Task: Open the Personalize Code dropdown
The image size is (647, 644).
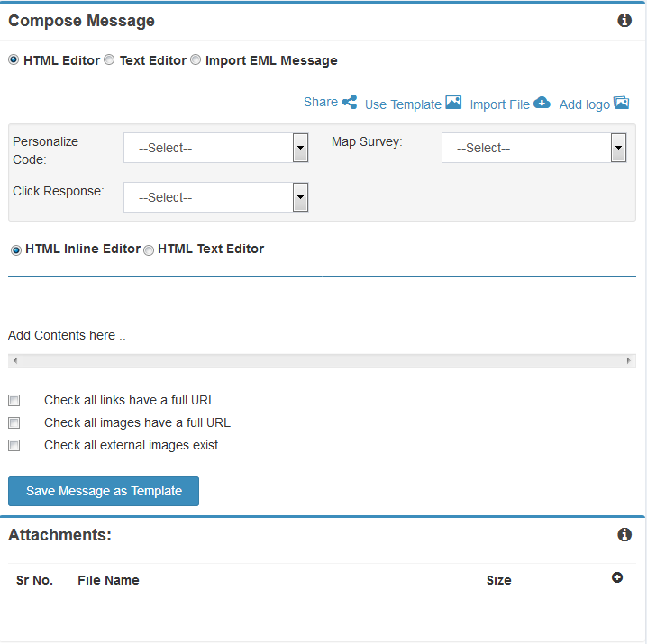Action: pyautogui.click(x=215, y=148)
